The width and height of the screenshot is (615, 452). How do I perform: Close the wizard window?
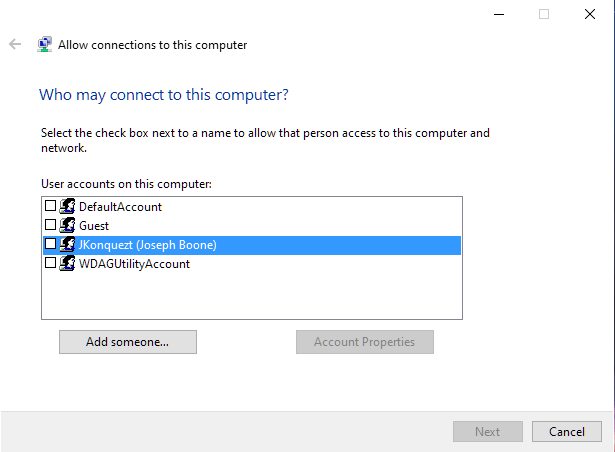click(x=590, y=14)
